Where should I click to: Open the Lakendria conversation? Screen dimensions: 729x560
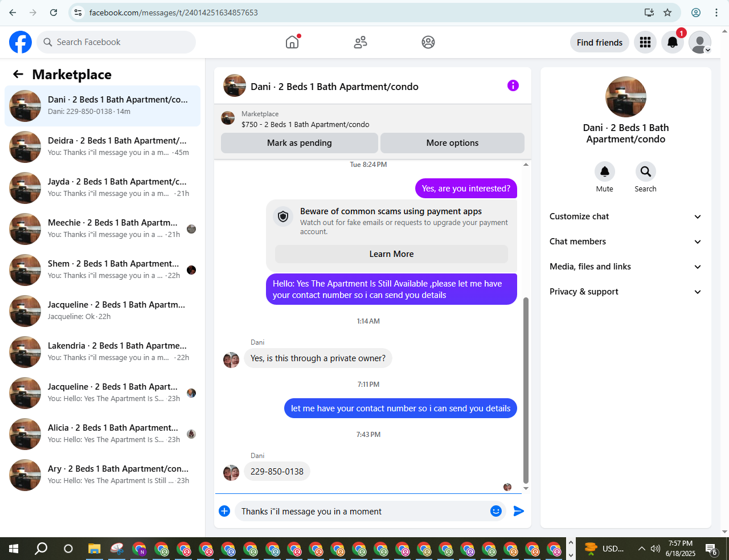click(103, 352)
